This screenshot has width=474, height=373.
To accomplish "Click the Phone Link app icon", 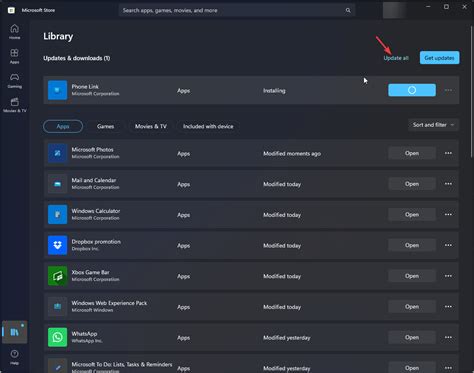I will pos(57,90).
